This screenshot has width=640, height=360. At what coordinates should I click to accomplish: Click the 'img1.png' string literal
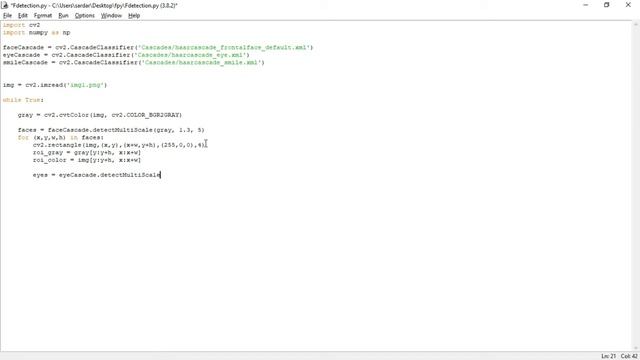pos(86,85)
